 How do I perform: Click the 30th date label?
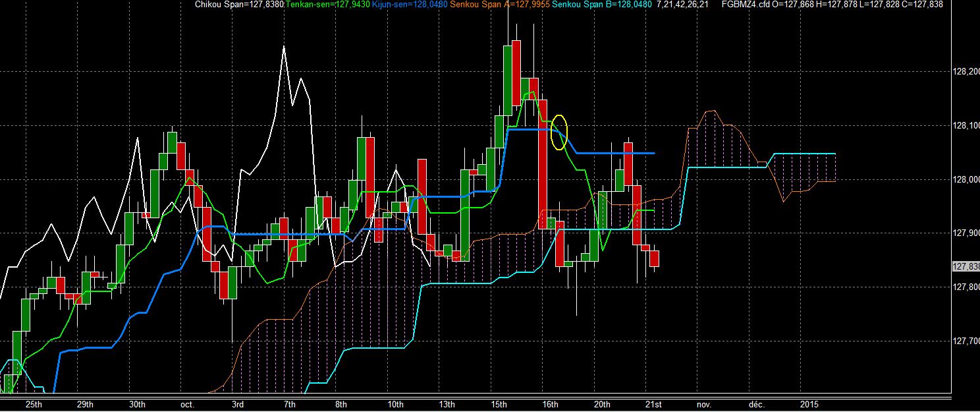136,404
